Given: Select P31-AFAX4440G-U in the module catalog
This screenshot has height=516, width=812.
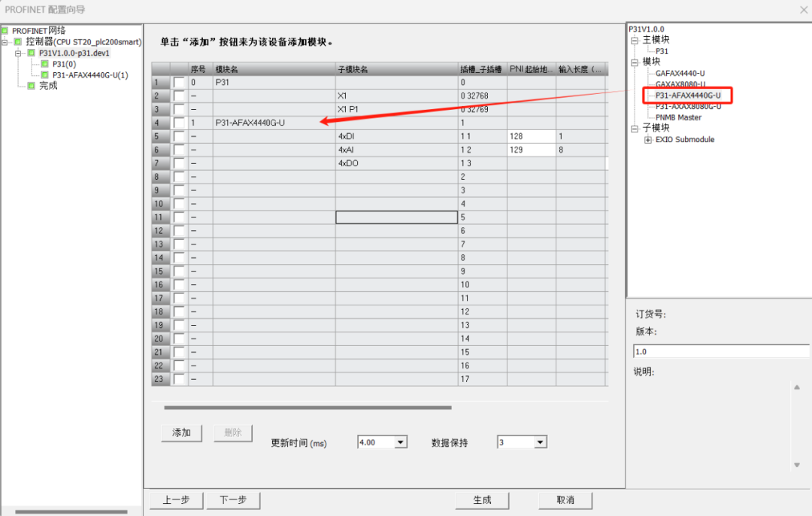Looking at the screenshot, I should (688, 96).
